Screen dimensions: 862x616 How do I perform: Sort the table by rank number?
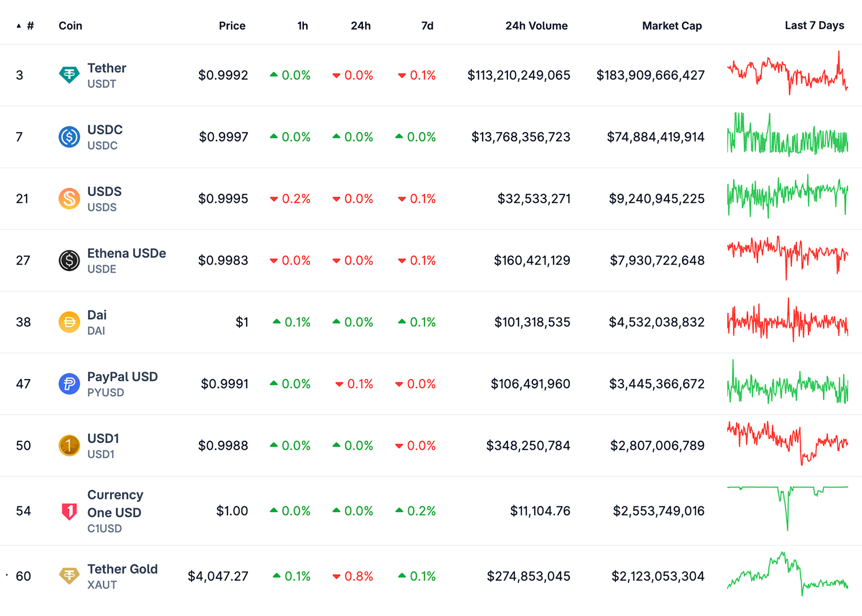(x=29, y=26)
